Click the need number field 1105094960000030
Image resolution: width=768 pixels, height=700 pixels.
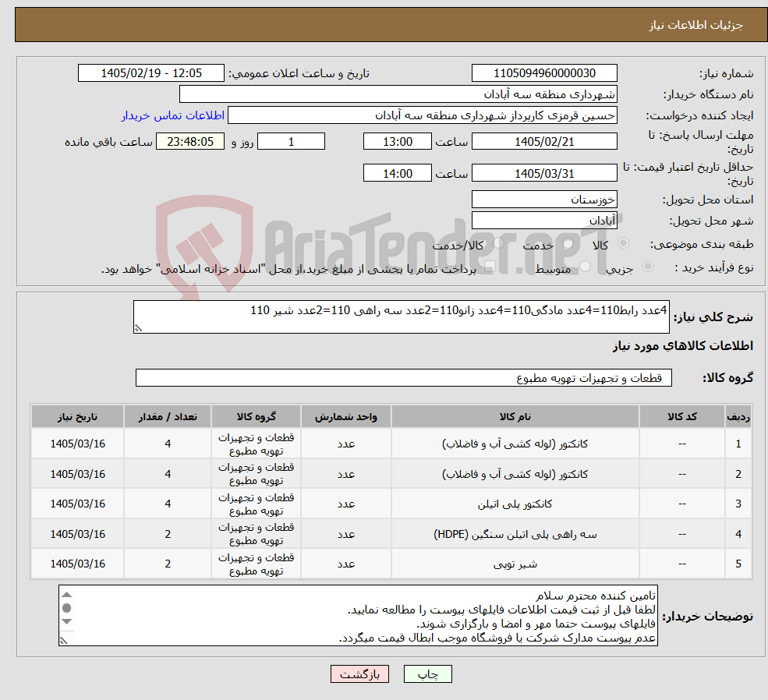click(x=544, y=73)
